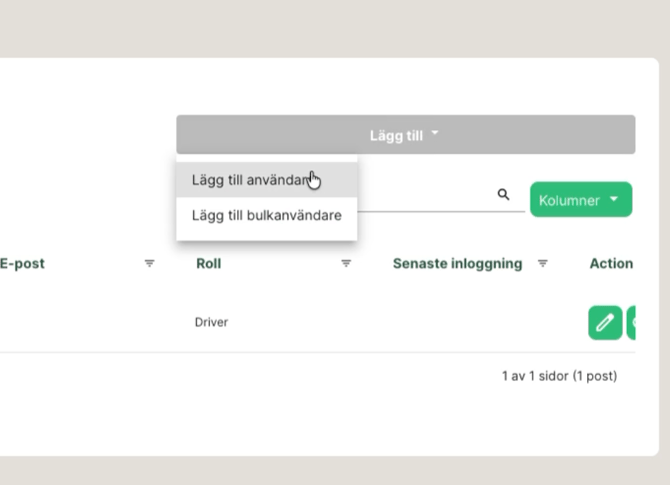The height and width of the screenshot is (485, 670).
Task: Click the small caret on Lägg till
Action: click(x=435, y=134)
